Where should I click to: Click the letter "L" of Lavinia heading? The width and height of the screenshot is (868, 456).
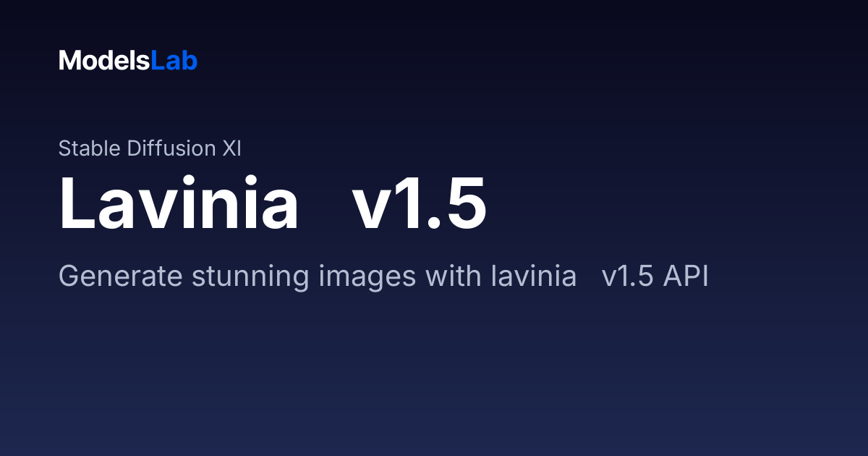(x=77, y=203)
